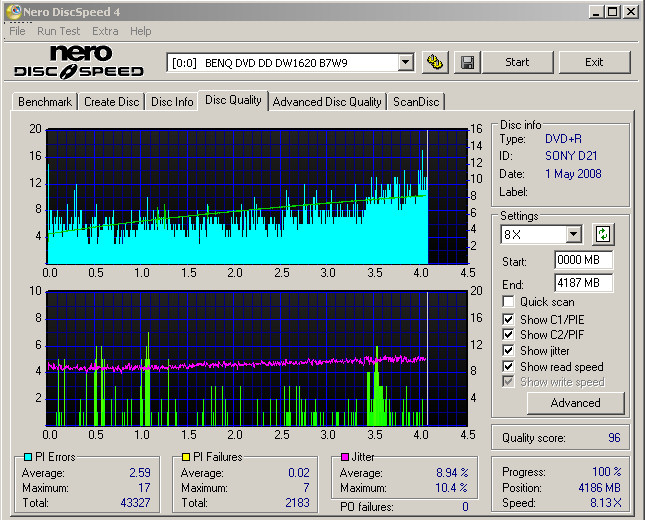Maximize the Nero DiscSpeed window

613,12
